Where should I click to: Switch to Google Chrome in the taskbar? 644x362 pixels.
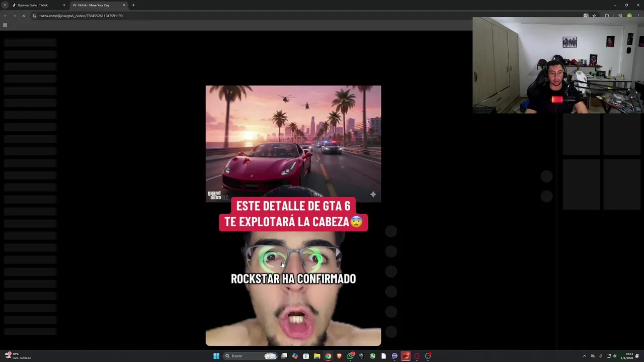click(x=328, y=356)
